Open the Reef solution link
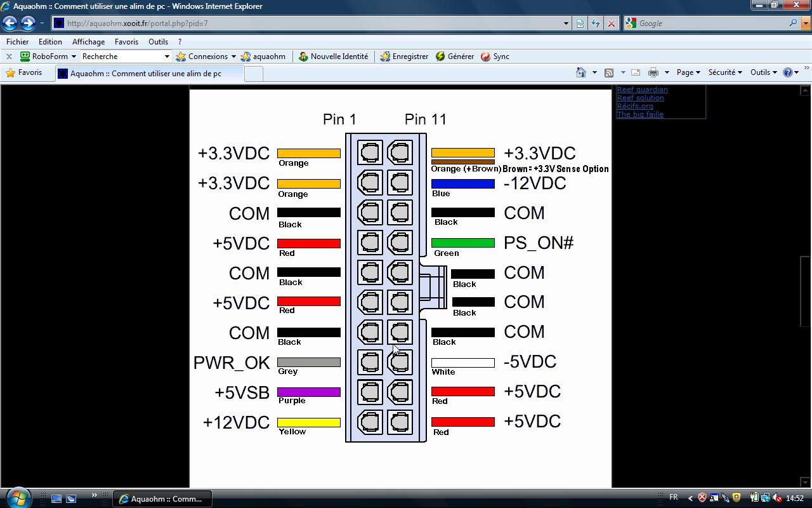 click(640, 98)
